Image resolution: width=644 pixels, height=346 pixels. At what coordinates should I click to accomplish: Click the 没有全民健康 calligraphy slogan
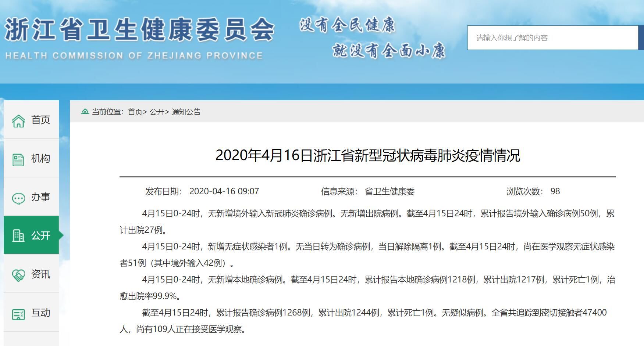pyautogui.click(x=347, y=25)
